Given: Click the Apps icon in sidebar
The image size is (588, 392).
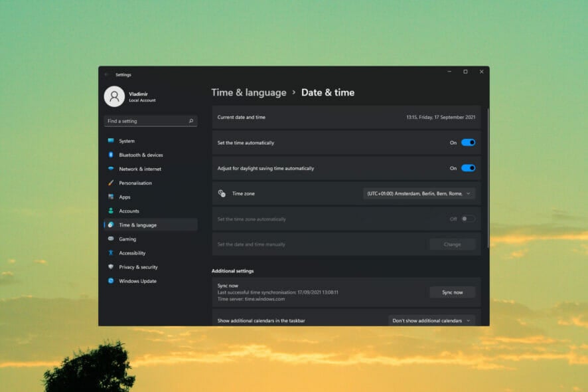Looking at the screenshot, I should [x=111, y=197].
